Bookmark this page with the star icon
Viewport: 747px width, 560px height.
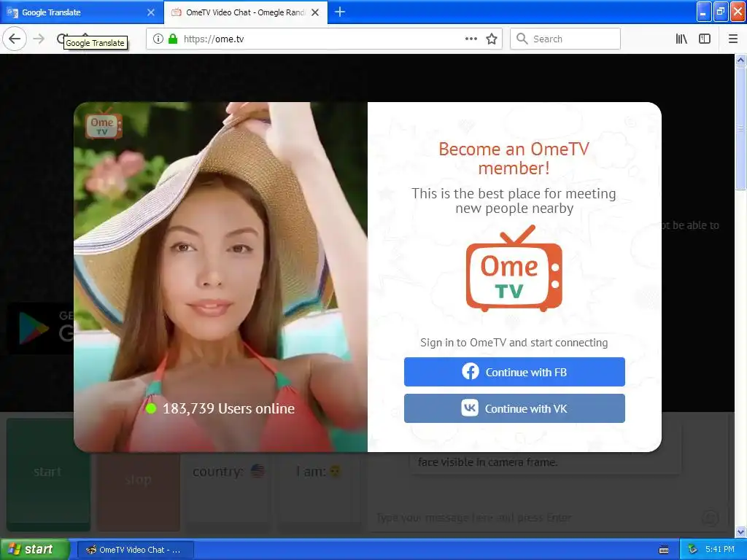(x=491, y=39)
